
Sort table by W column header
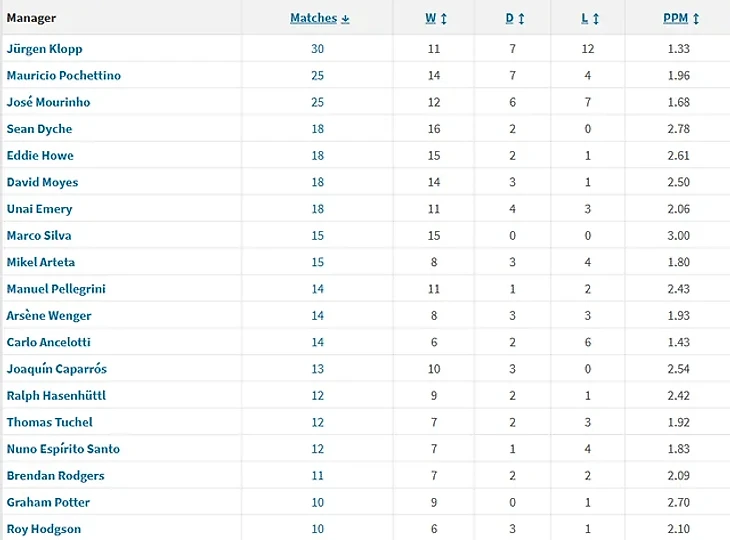[x=436, y=18]
